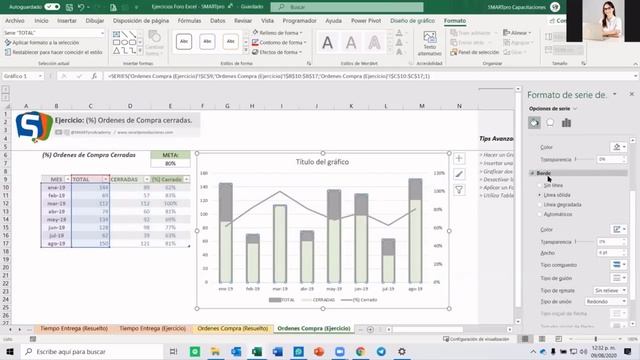Open the Serie "TOTAL" element selector dropdown

(102, 33)
